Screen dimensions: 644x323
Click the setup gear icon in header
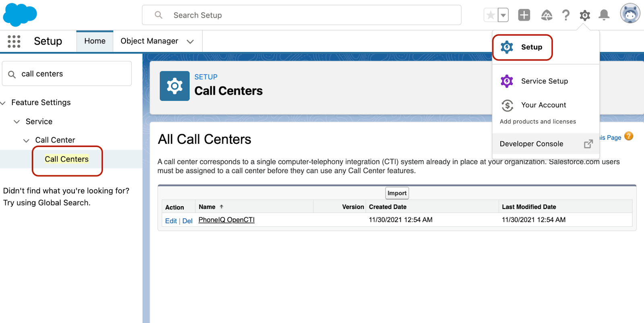point(584,15)
